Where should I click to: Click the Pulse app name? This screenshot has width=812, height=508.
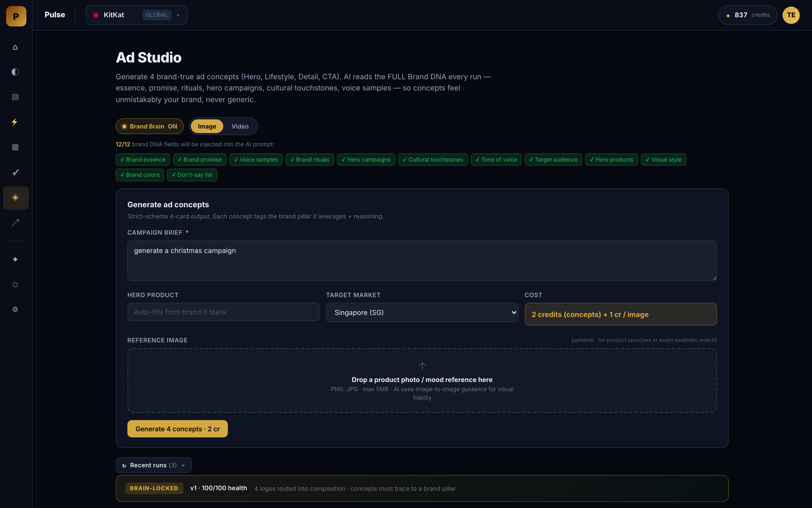(55, 15)
